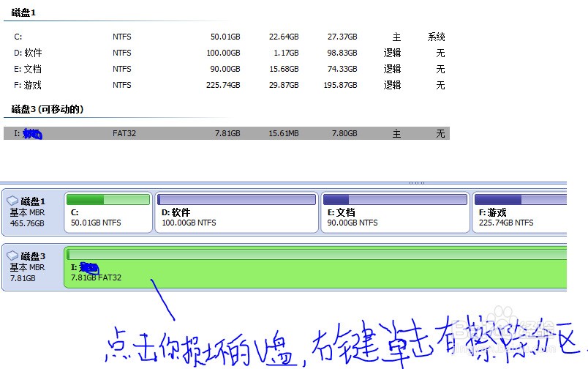Viewport: 588px width, 369px height.
Task: Select the F: 游戏 row in partition list
Action: [x=227, y=85]
